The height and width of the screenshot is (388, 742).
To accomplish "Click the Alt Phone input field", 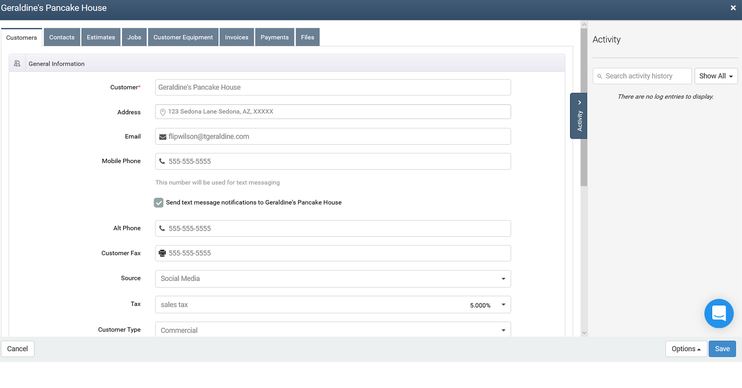I will click(x=333, y=229).
